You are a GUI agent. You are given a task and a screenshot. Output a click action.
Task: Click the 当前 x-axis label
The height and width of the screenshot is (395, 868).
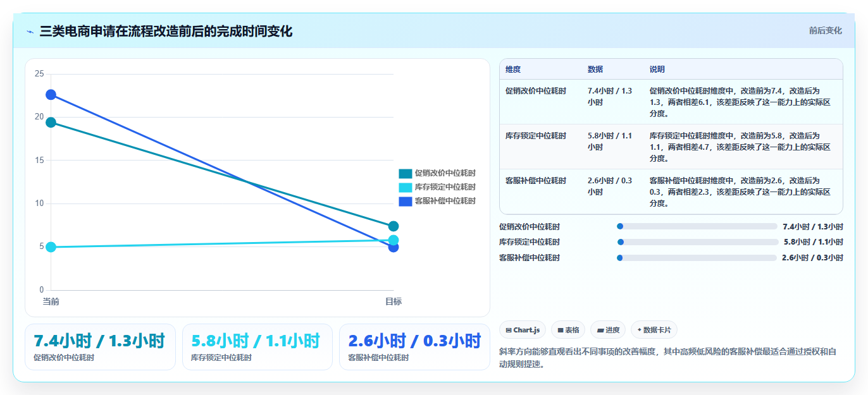click(51, 301)
